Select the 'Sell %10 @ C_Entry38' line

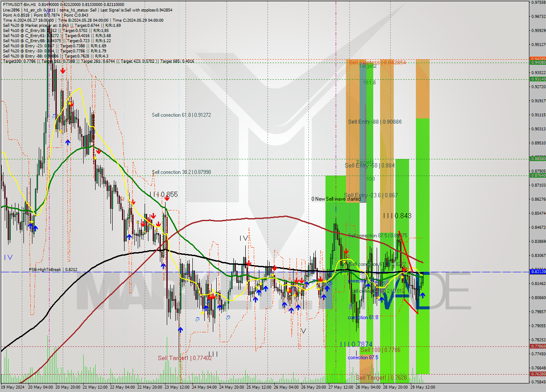click(55, 31)
